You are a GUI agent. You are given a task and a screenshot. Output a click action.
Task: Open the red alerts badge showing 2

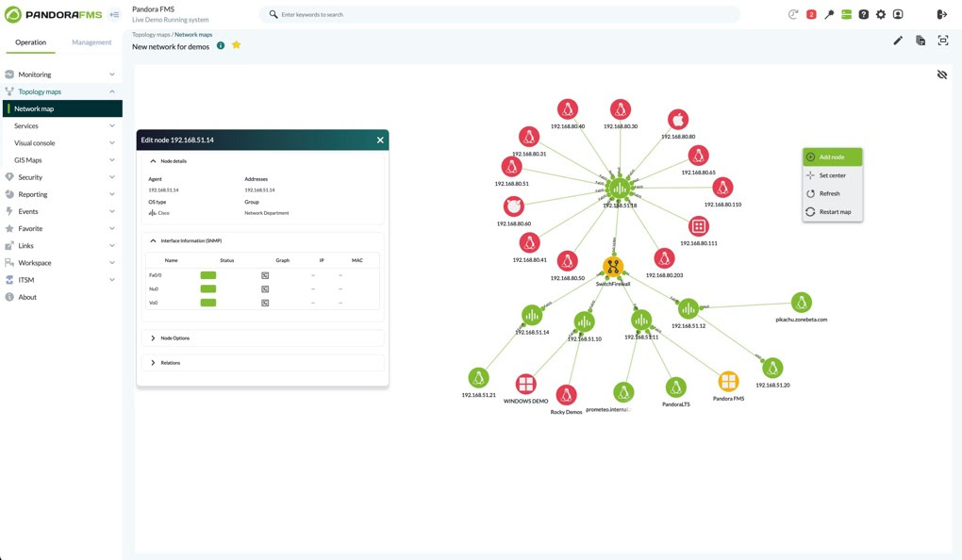811,14
